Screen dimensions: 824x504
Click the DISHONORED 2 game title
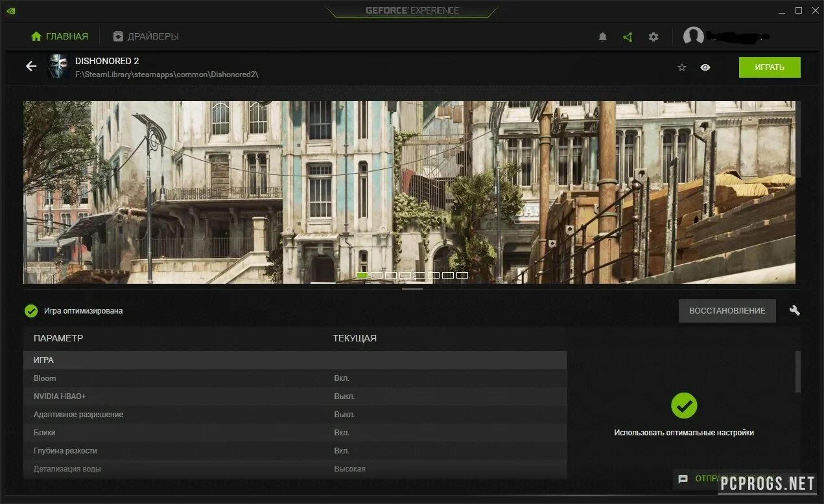point(107,61)
